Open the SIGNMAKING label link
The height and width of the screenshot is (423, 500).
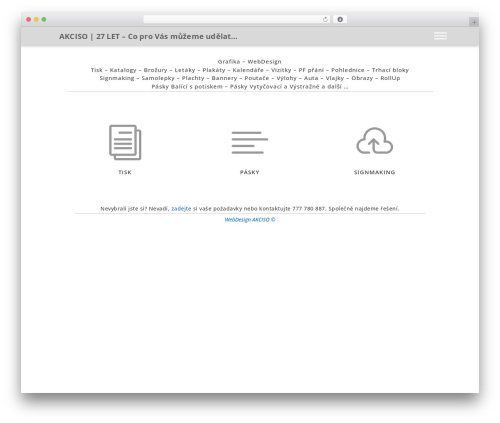(375, 172)
